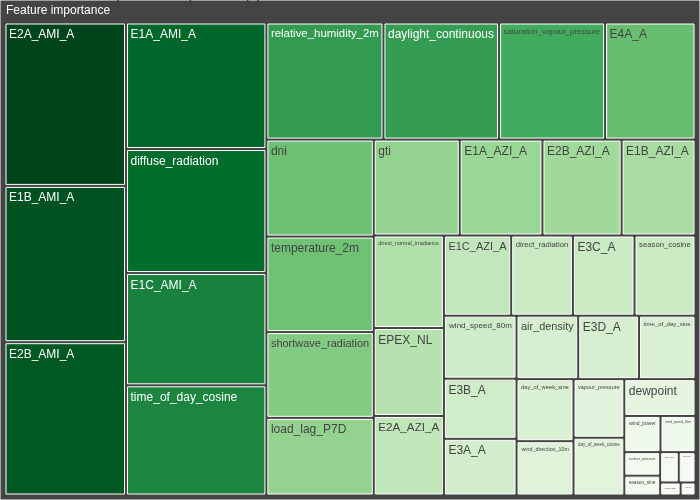Click the wind_power block

click(x=642, y=434)
